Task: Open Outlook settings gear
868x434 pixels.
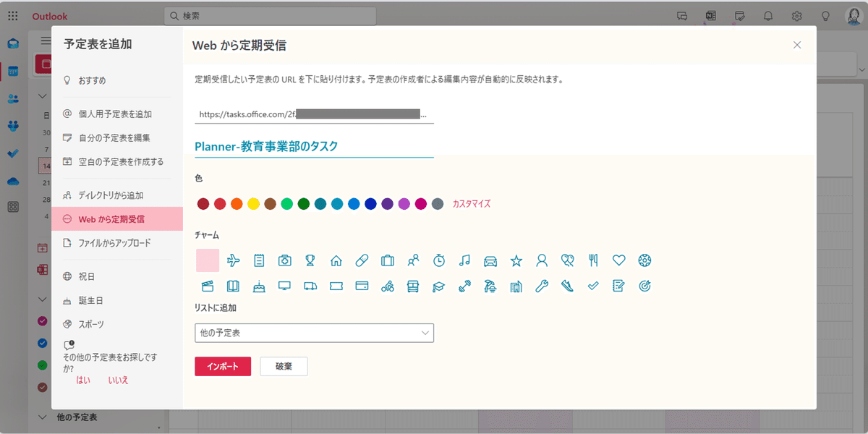Action: [797, 16]
